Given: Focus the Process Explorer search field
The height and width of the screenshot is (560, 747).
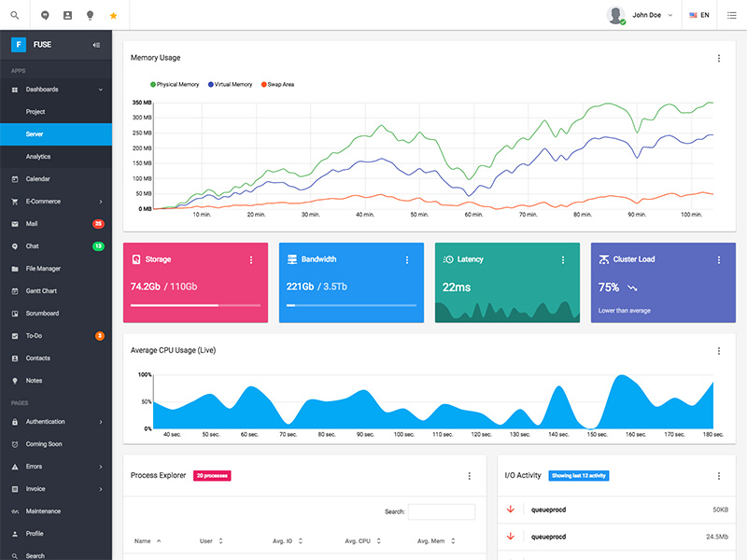Looking at the screenshot, I should click(442, 511).
